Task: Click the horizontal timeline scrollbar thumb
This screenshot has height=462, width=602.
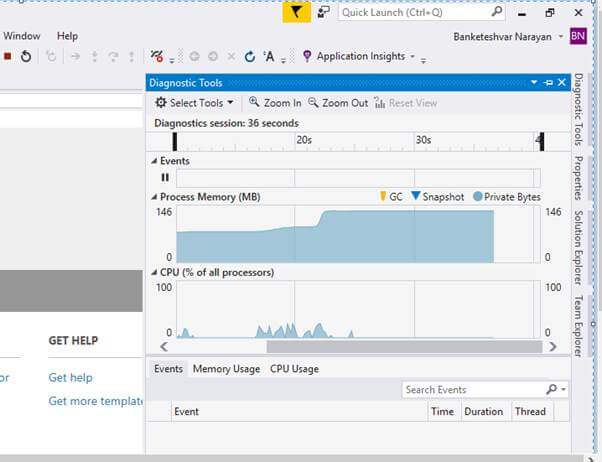Action: coord(404,347)
